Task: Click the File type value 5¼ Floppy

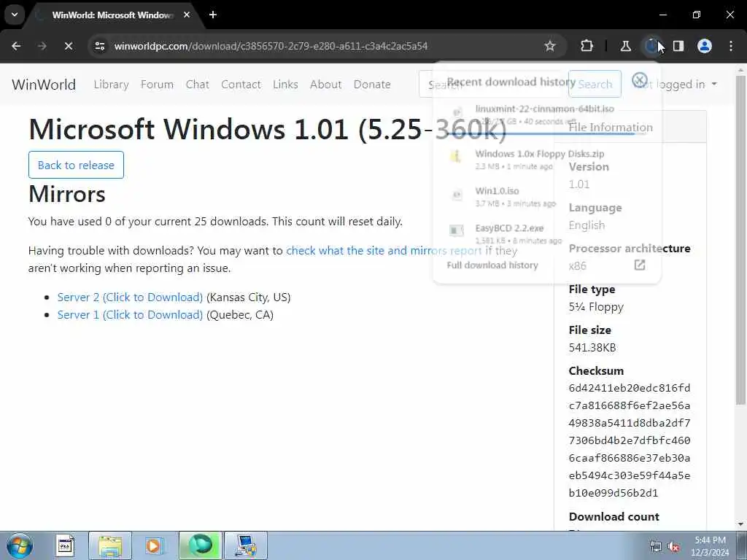Action: pos(596,307)
